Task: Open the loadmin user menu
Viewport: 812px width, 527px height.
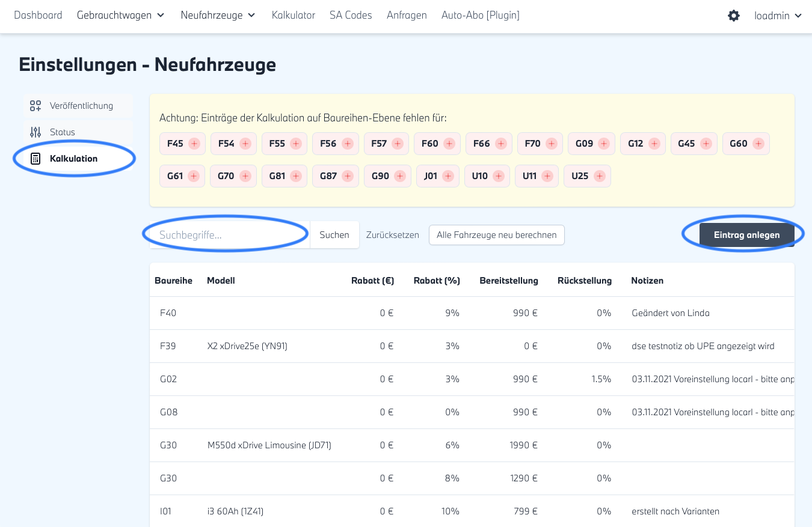Action: pyautogui.click(x=778, y=16)
